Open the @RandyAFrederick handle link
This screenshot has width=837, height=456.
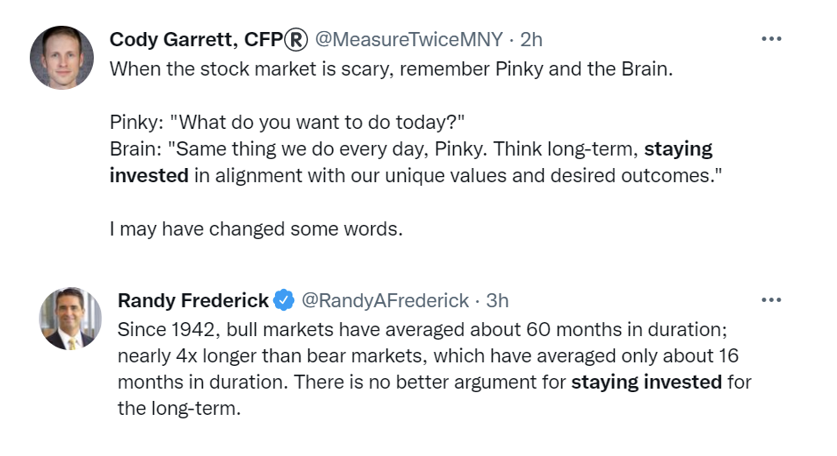tap(385, 301)
